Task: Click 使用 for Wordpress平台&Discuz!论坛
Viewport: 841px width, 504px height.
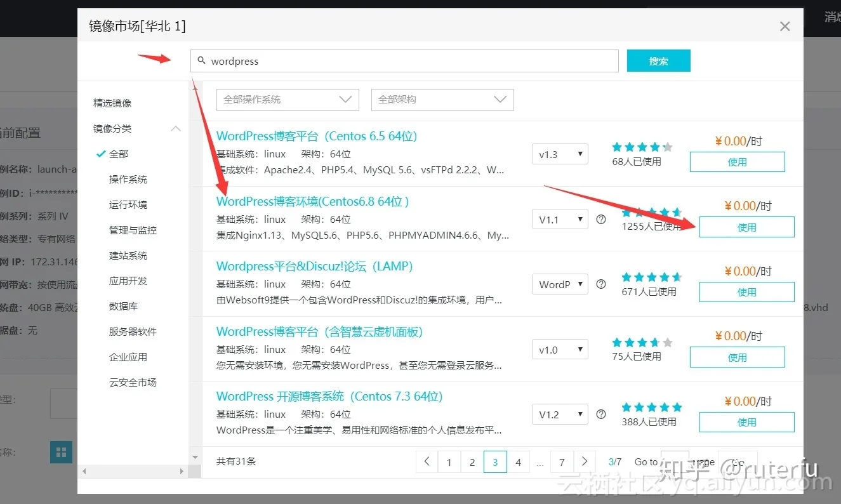Action: click(747, 292)
